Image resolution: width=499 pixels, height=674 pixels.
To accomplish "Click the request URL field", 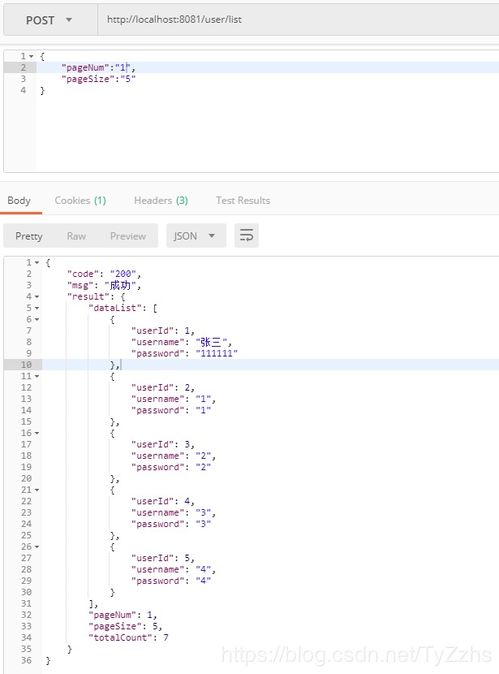I will click(x=298, y=20).
